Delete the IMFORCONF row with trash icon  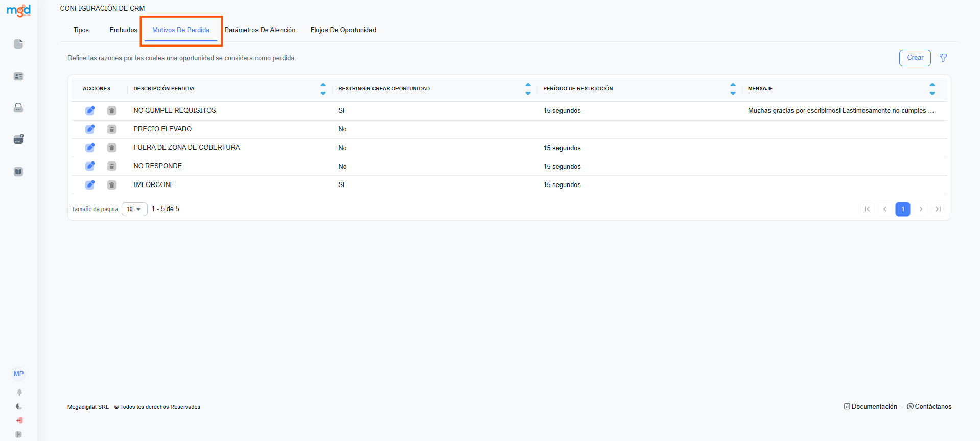[112, 185]
